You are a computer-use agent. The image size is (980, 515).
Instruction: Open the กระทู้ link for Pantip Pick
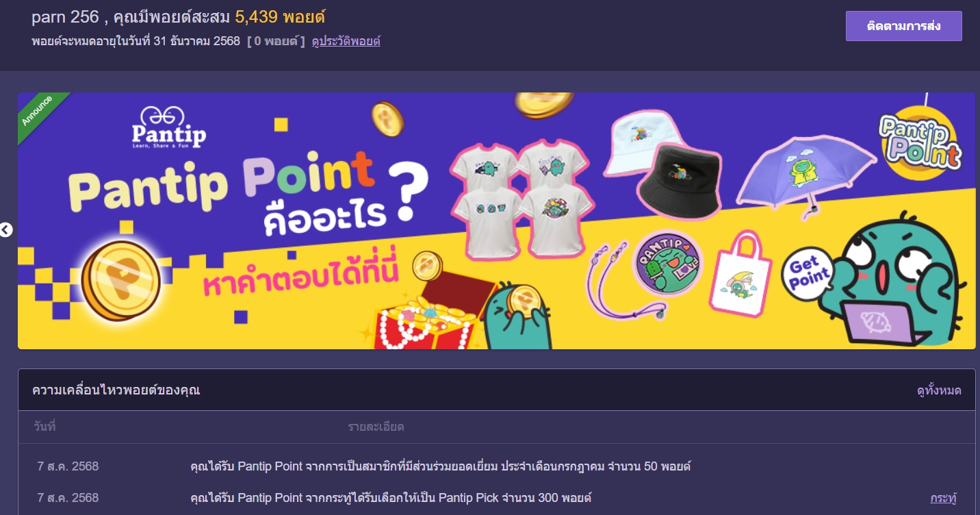click(x=943, y=498)
